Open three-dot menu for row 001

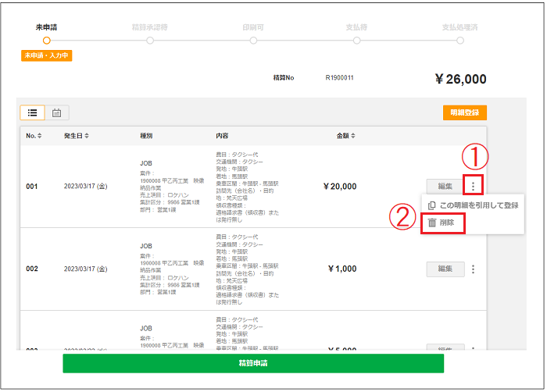(473, 186)
